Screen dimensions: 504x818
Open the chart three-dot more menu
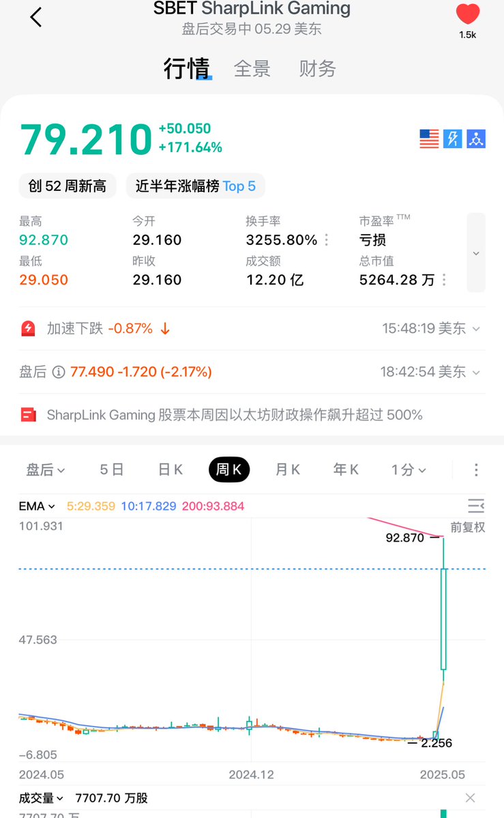(476, 469)
